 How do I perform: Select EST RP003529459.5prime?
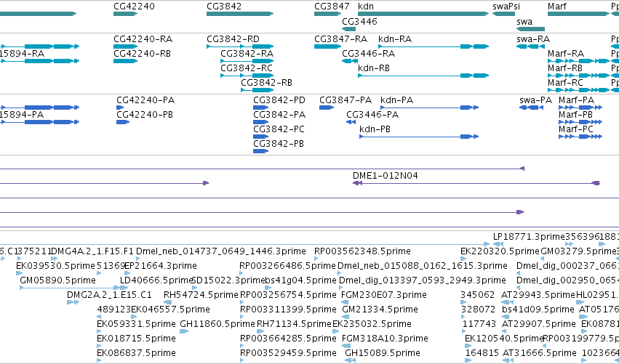[x=288, y=353]
